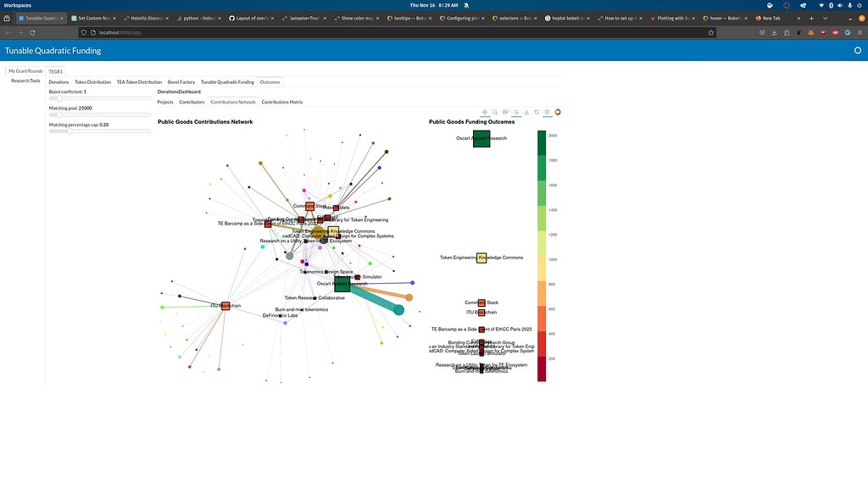Image resolution: width=868 pixels, height=488 pixels.
Task: Reload the page with the refresh icon
Action: [x=32, y=32]
